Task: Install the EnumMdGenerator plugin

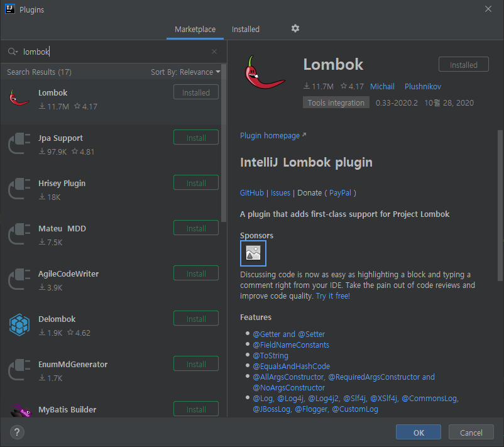Action: (x=196, y=364)
